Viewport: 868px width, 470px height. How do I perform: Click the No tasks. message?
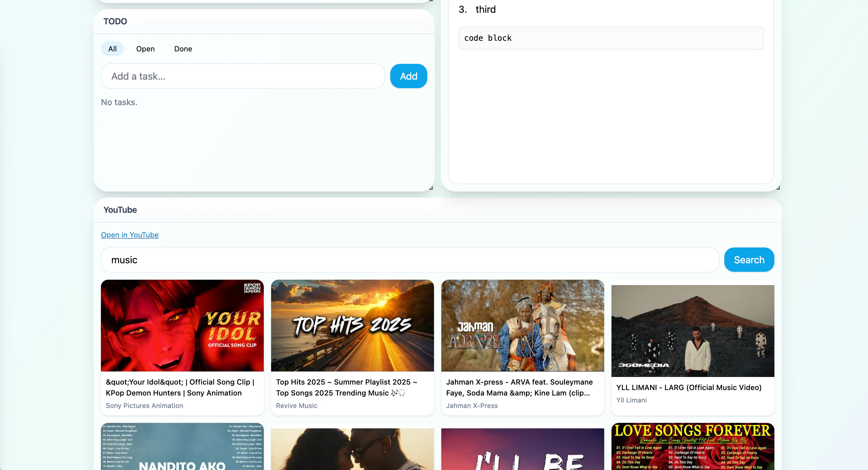[119, 102]
